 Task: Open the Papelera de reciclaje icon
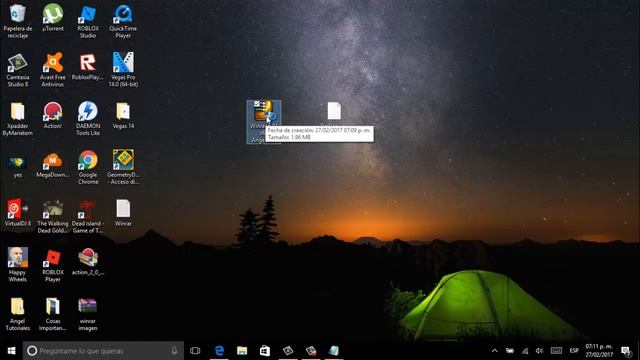[18, 20]
